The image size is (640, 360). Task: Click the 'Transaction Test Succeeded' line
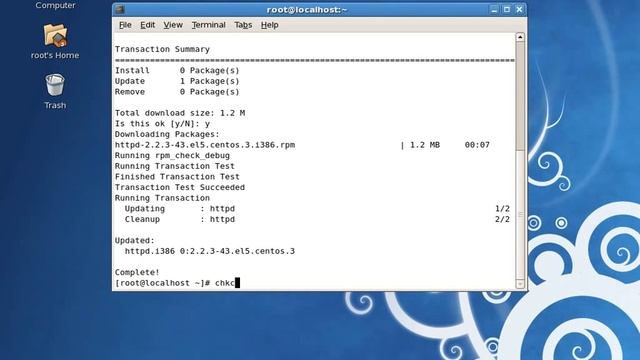(180, 187)
